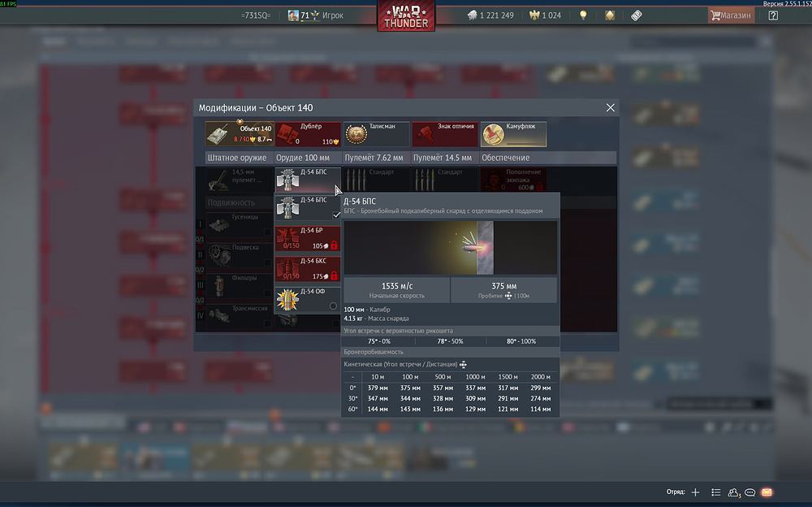Open the glowing mail envelope icon
This screenshot has height=507, width=812.
[767, 492]
